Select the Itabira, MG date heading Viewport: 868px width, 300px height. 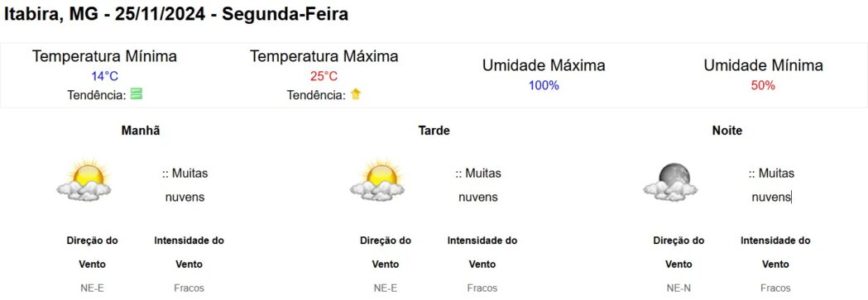pyautogui.click(x=176, y=14)
